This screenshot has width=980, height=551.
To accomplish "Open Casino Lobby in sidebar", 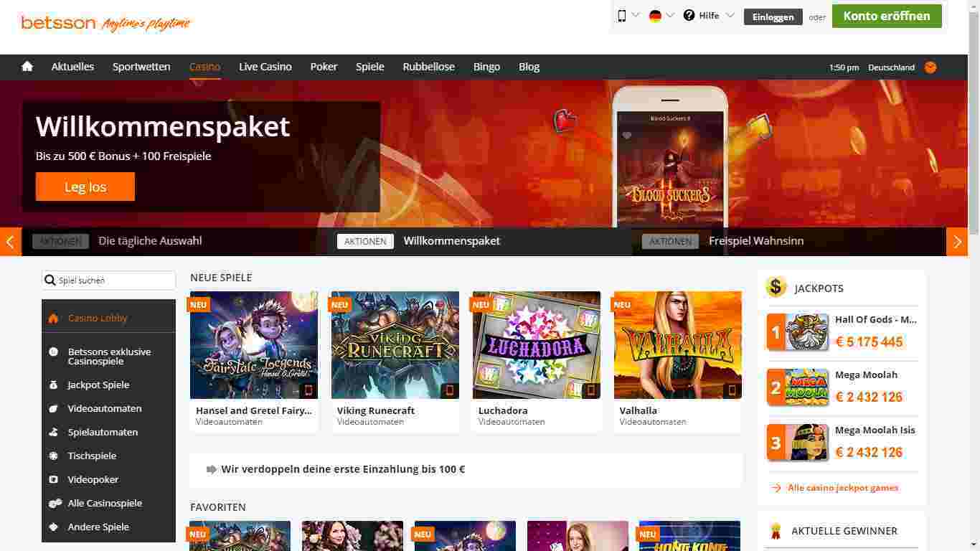I will click(98, 318).
